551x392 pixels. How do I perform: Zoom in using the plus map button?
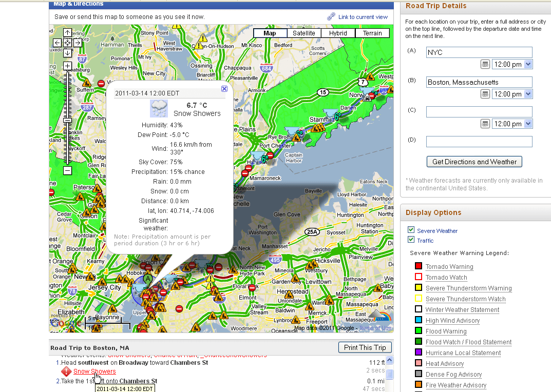(x=67, y=66)
